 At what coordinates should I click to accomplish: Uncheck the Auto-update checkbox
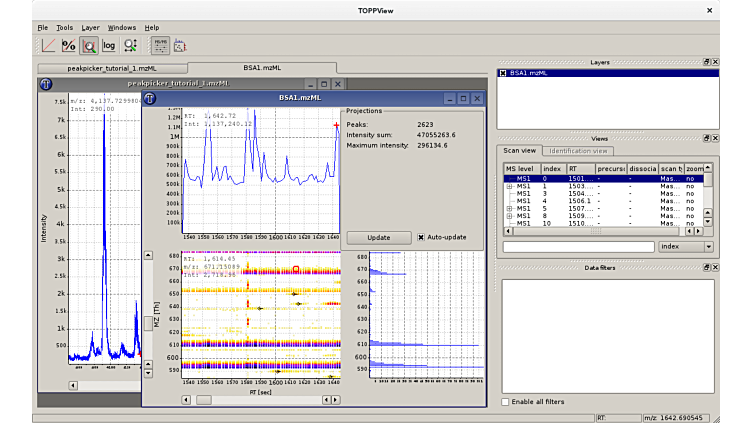[421, 238]
